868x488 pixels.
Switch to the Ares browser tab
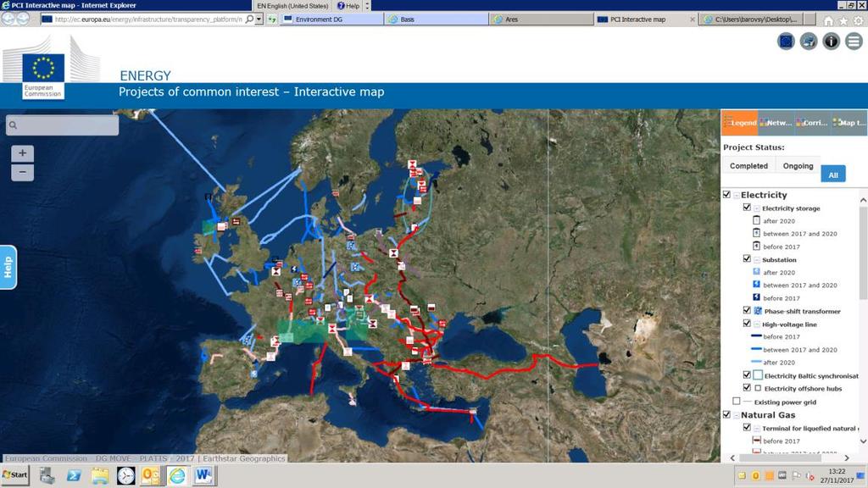tap(542, 19)
